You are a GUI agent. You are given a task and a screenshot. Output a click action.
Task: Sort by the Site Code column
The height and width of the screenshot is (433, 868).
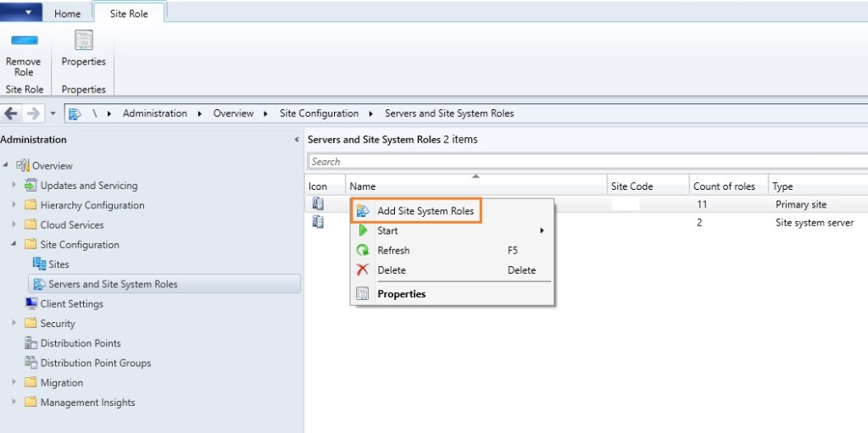(x=648, y=186)
